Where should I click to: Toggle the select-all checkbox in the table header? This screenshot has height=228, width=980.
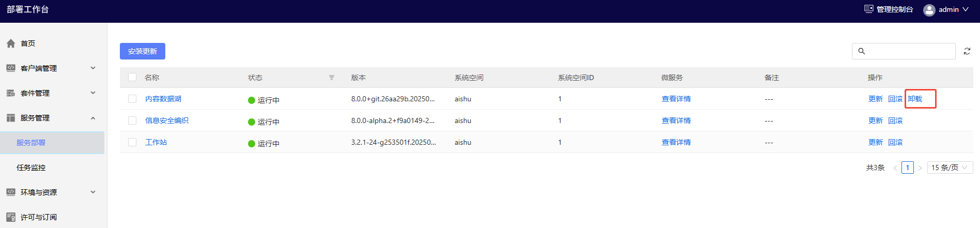pyautogui.click(x=132, y=77)
